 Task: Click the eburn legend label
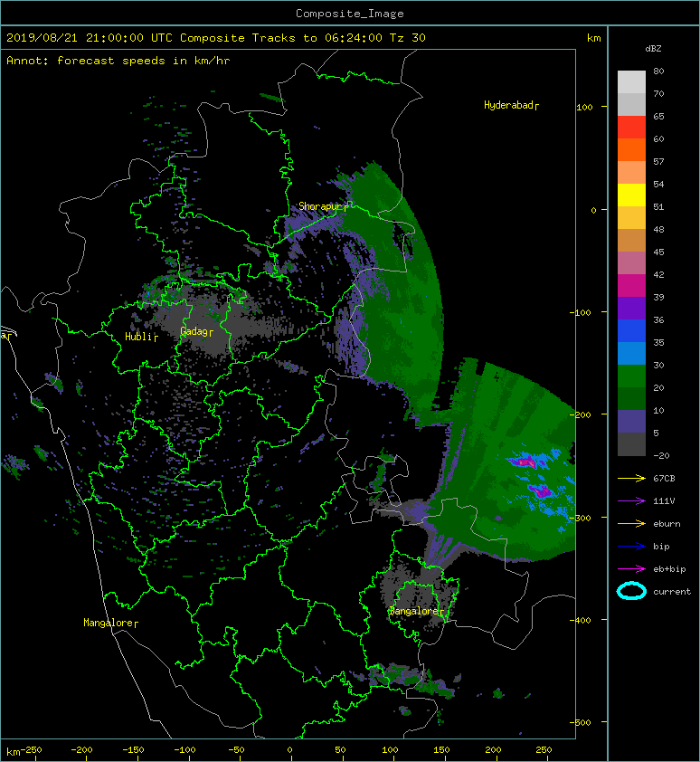pos(667,523)
